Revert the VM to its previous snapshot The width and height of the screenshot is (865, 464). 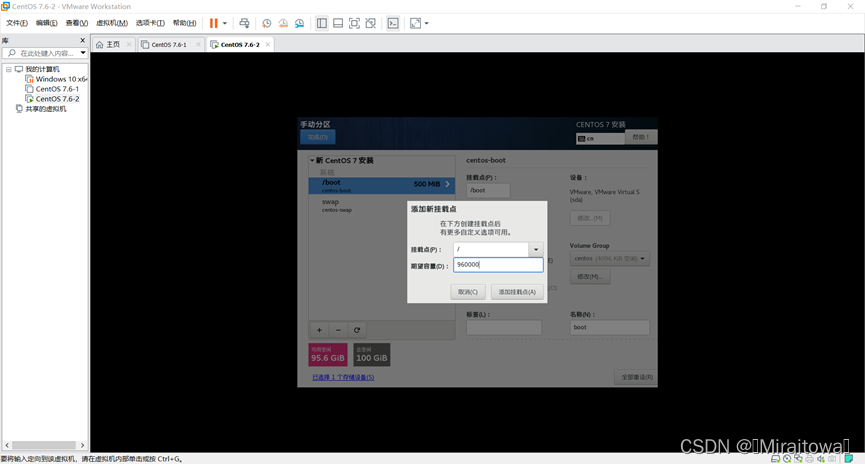click(283, 23)
